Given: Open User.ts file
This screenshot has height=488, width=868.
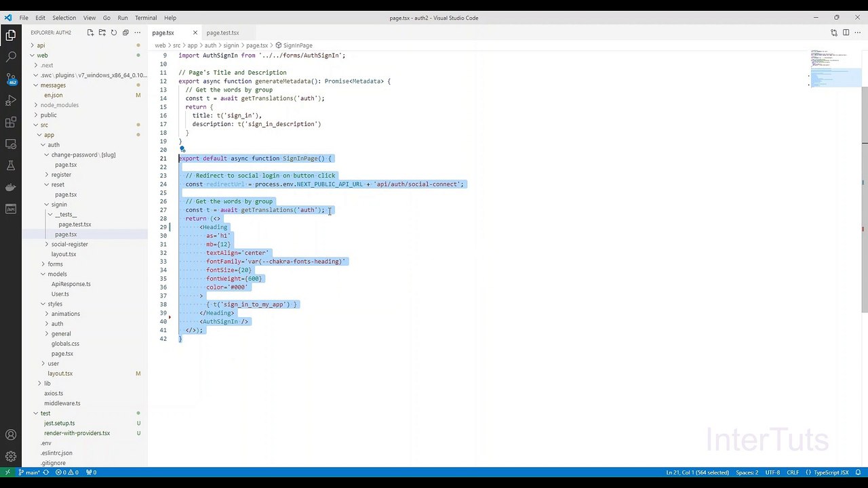Looking at the screenshot, I should [x=60, y=294].
